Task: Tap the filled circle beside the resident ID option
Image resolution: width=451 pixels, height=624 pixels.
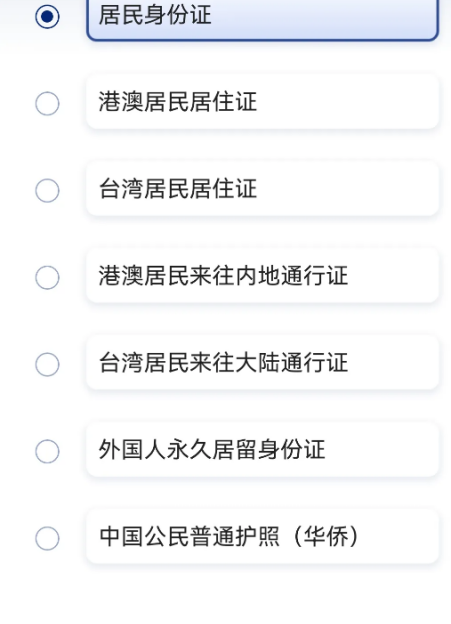Action: [x=47, y=16]
